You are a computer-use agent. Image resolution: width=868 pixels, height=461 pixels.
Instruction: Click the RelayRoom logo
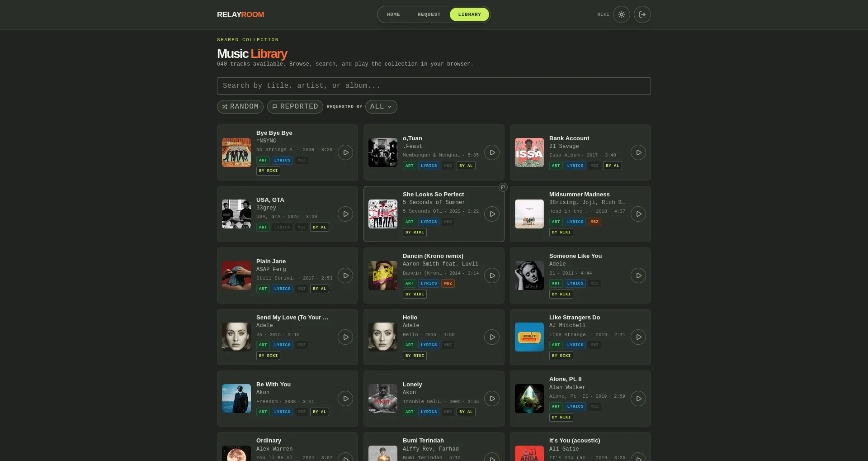(x=241, y=14)
